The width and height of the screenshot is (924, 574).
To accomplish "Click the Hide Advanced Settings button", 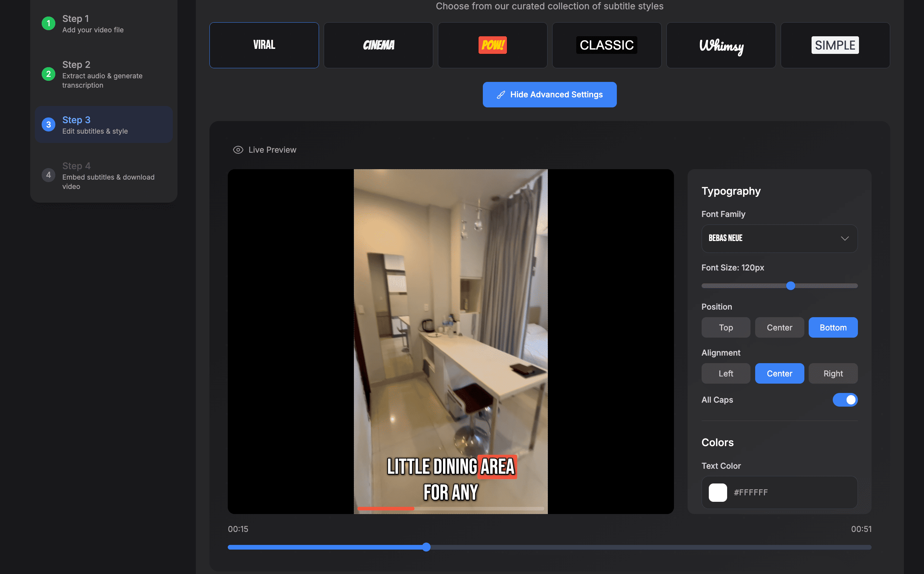I will coord(549,94).
